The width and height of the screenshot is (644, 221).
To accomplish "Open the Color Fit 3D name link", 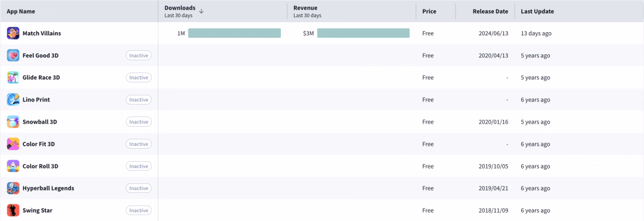I will pyautogui.click(x=39, y=144).
